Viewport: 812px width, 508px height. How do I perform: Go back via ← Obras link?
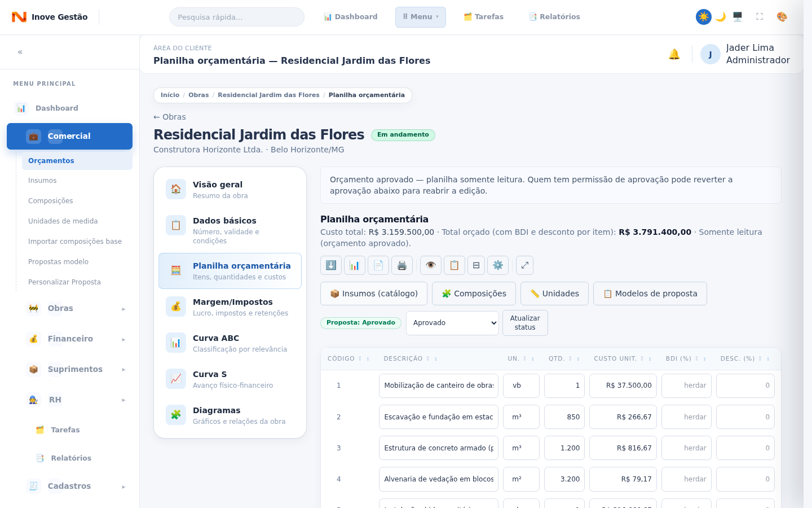coord(170,117)
